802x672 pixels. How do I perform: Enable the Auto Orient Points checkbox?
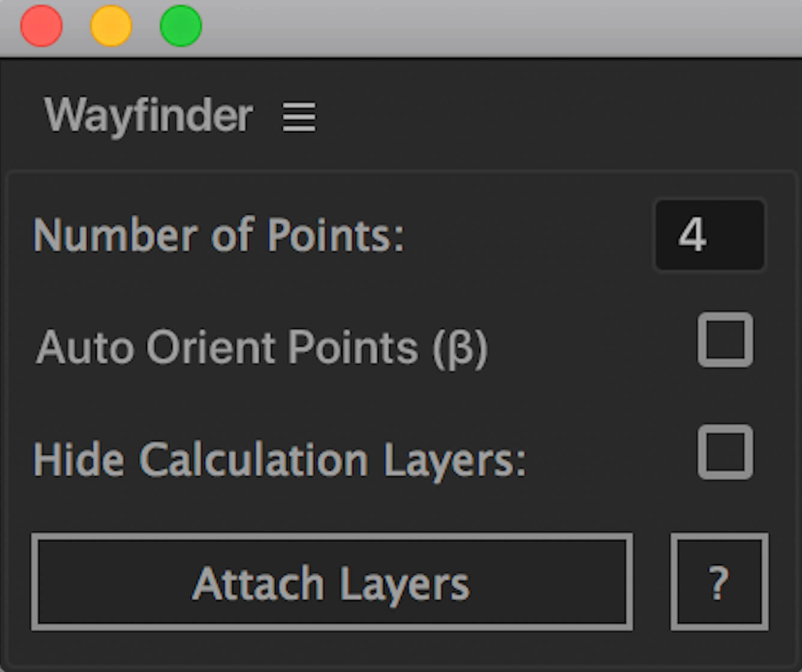click(725, 340)
